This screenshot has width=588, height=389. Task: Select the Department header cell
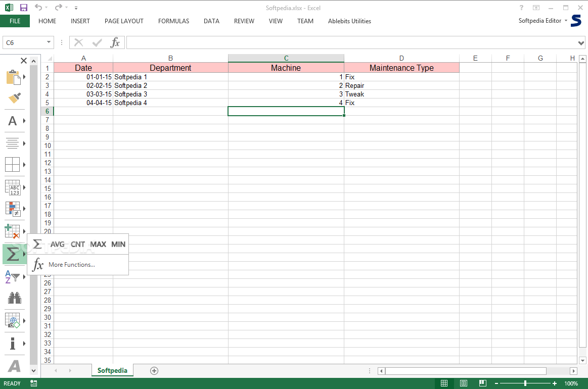(170, 68)
